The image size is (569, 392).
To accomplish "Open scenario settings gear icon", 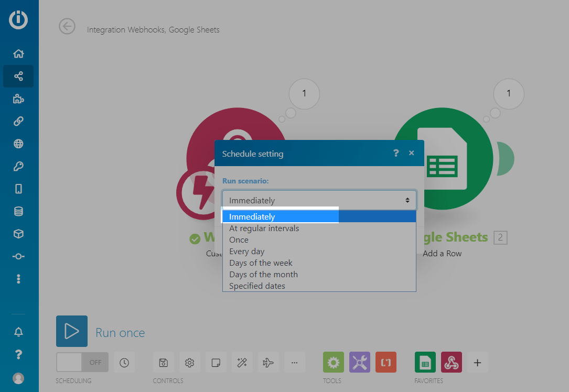I will (x=190, y=362).
